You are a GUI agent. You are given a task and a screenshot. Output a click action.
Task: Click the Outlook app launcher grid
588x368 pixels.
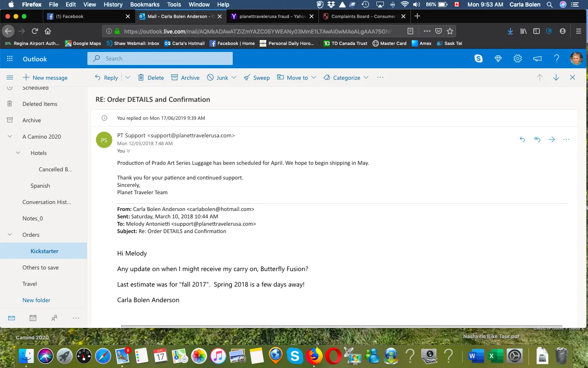point(10,59)
